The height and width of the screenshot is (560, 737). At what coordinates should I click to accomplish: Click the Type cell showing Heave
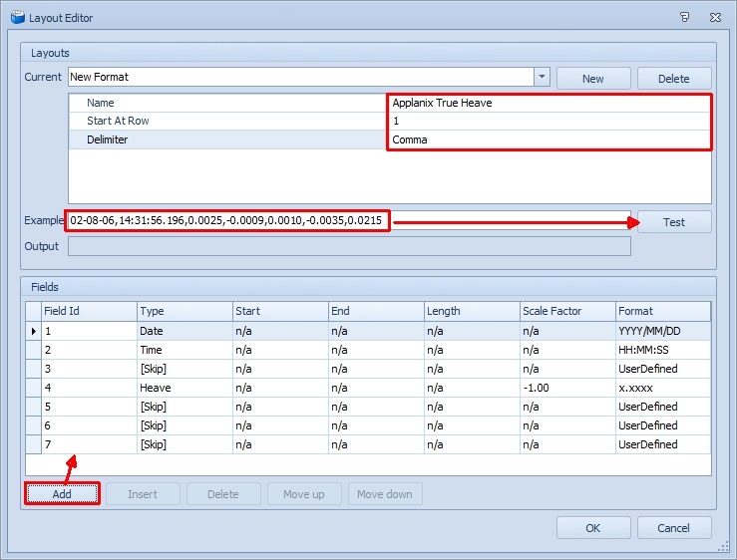(184, 388)
